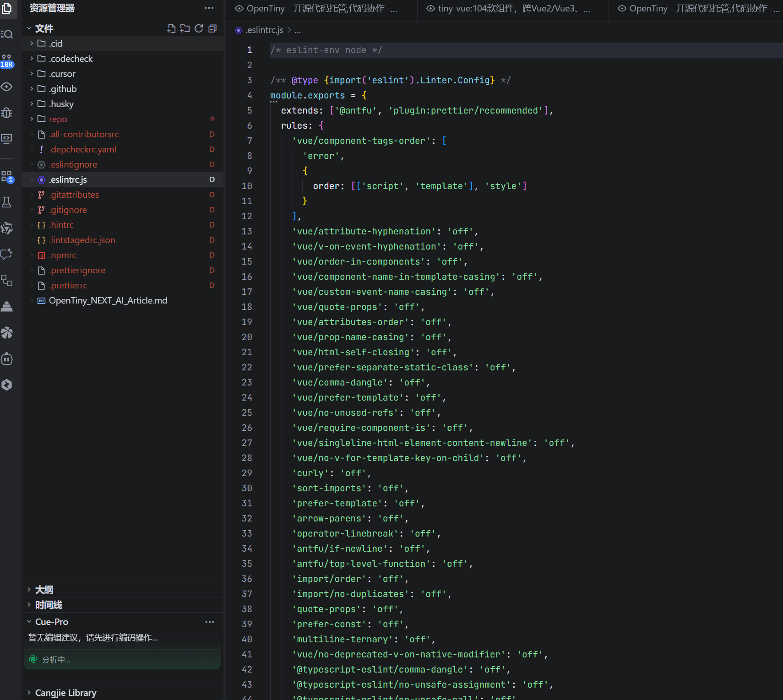Switch to first OpenTiny preview tab
Image resolution: width=783 pixels, height=700 pixels.
pos(321,9)
